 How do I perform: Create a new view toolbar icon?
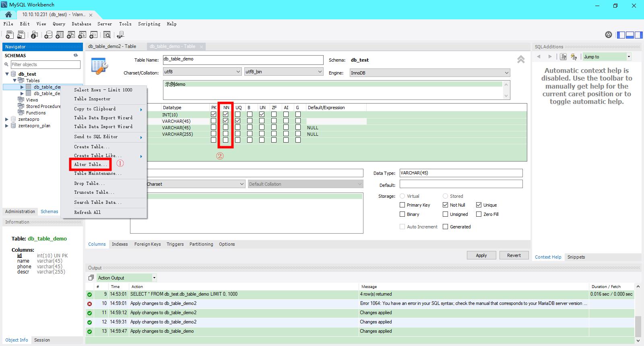[x=71, y=35]
